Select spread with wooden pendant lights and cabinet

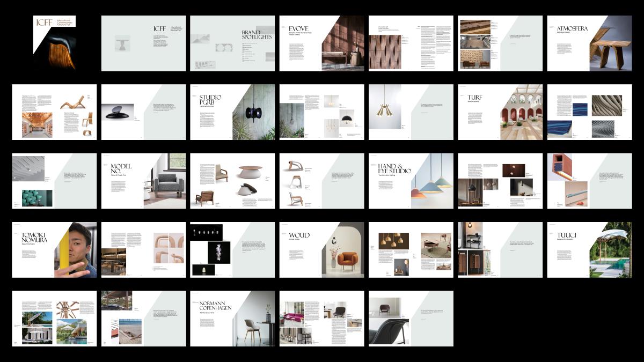411,250
